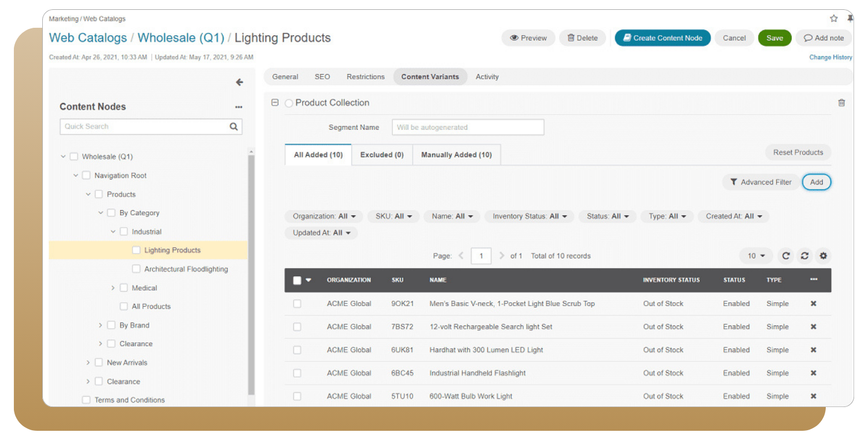
Task: Remove the 9OK21 row with X icon
Action: [813, 303]
